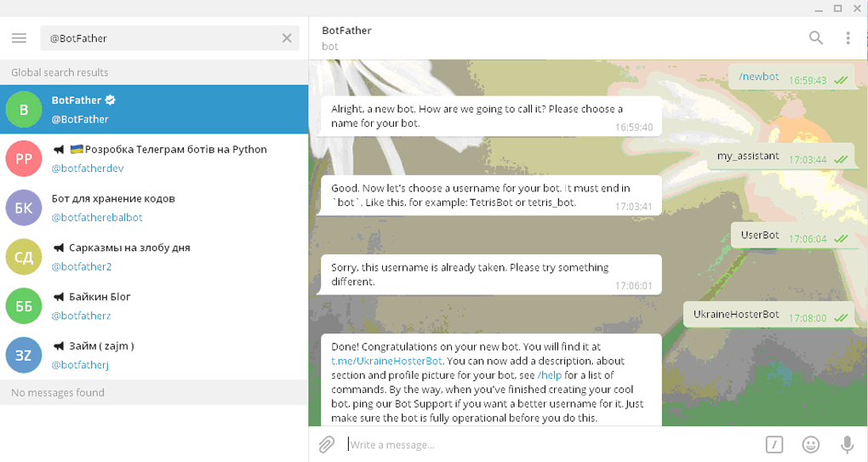Clear the @BotFather search field

coord(287,37)
